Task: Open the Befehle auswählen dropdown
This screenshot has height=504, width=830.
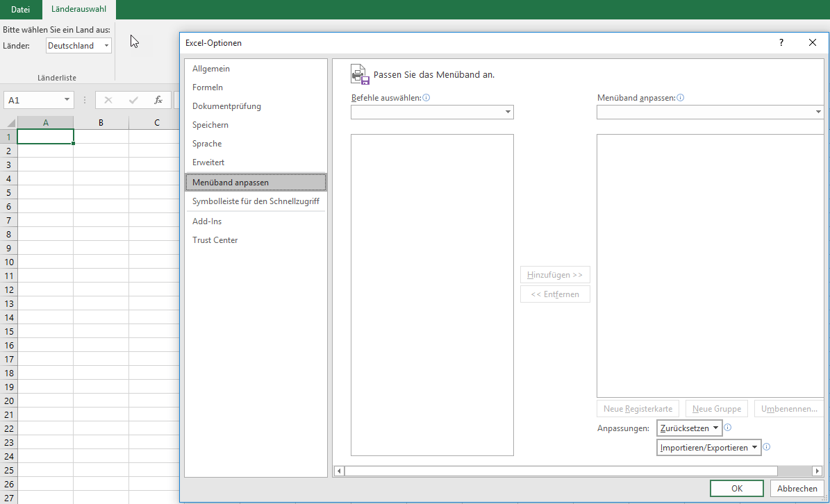Action: click(x=432, y=112)
